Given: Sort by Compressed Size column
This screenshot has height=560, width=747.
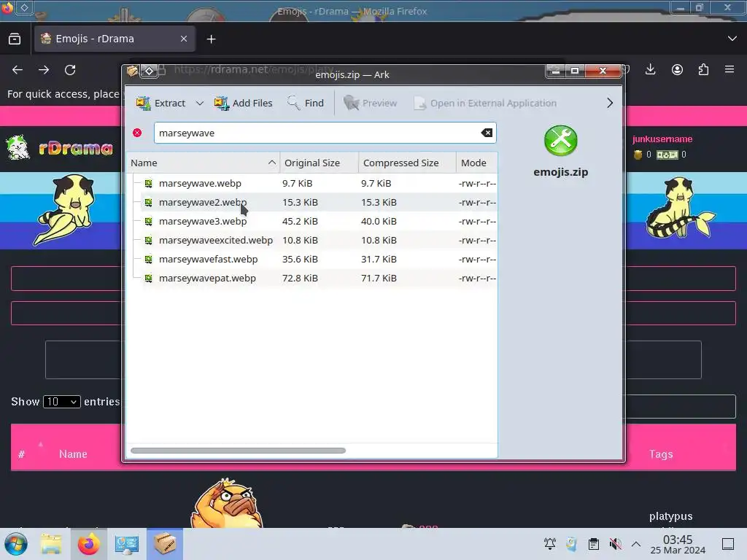Looking at the screenshot, I should pos(407,163).
